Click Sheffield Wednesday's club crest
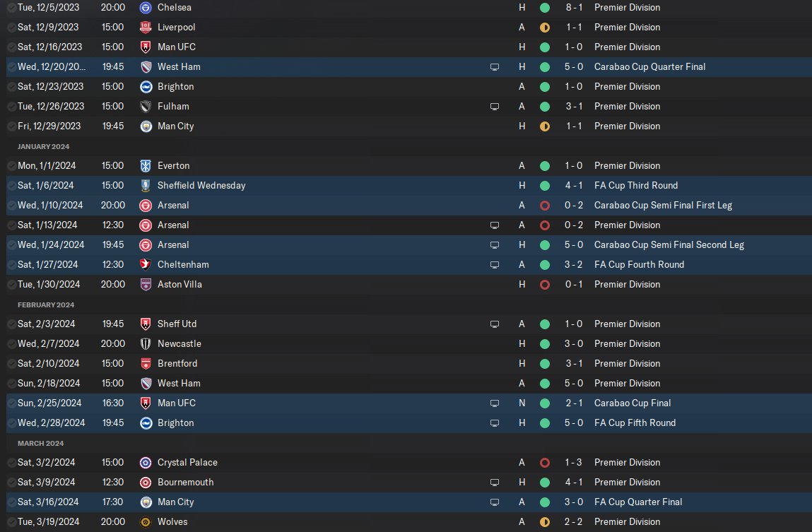This screenshot has width=812, height=532. pos(146,186)
